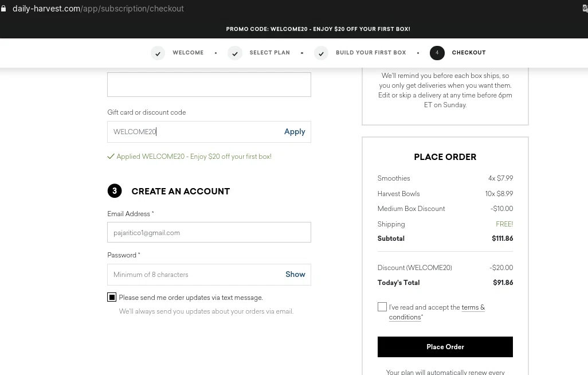
Task: Select the CHECKOUT step label
Action: [469, 53]
